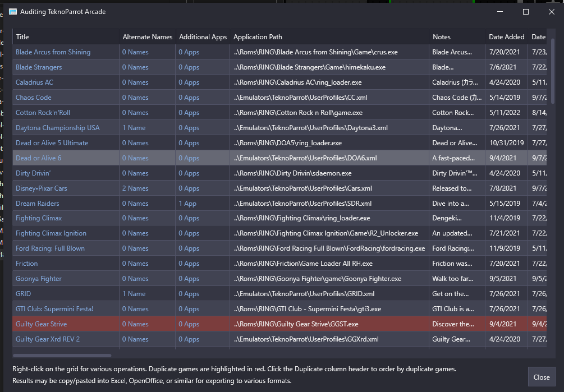Minimize the Auditing TeknoParrot Arcade window

[499, 12]
